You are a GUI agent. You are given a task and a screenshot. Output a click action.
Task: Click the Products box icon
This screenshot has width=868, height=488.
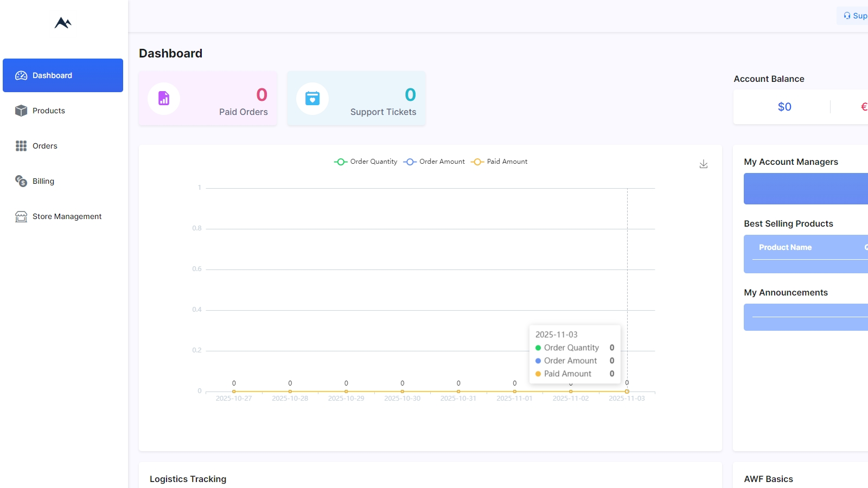(21, 111)
